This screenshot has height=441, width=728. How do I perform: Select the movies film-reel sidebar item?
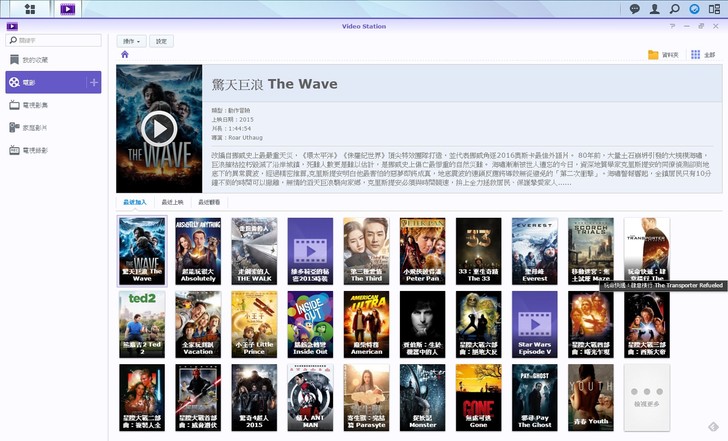tap(46, 82)
